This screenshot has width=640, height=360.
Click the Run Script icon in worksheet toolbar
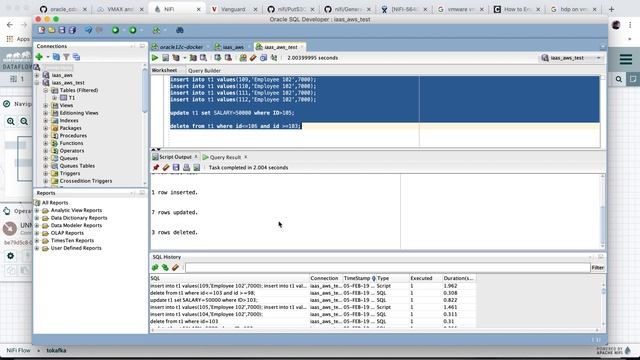tap(165, 58)
